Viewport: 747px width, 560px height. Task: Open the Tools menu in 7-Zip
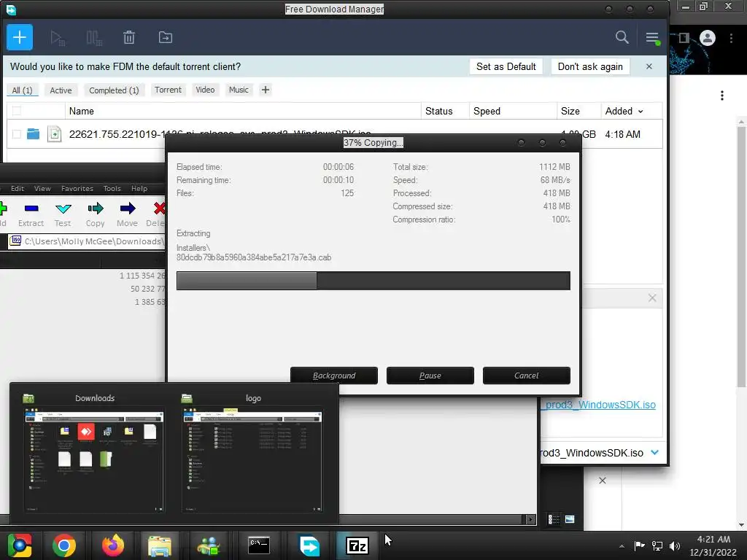tap(112, 189)
